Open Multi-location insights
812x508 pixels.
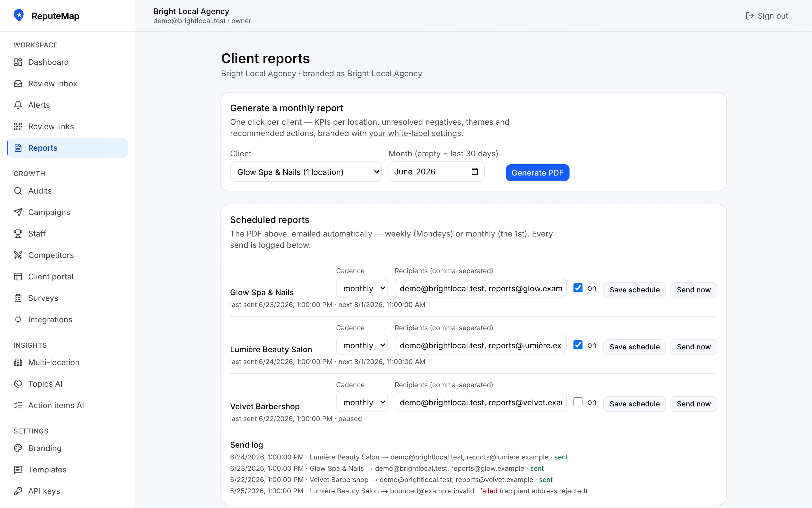pyautogui.click(x=67, y=363)
